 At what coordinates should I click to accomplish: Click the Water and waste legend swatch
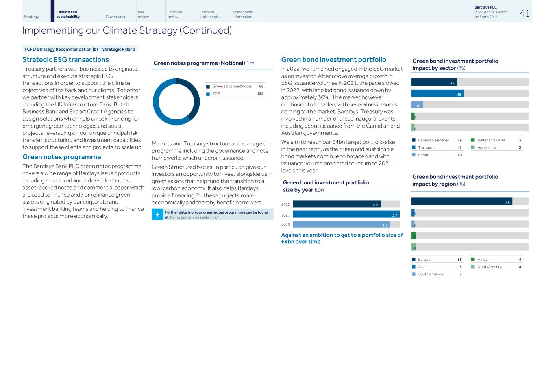[473, 140]
